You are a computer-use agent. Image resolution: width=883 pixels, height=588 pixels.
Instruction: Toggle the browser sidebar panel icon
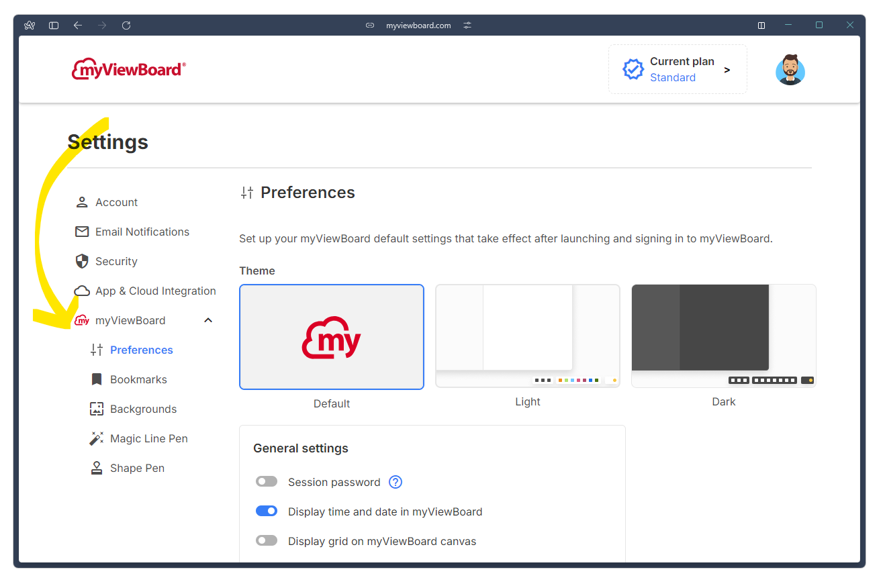[x=54, y=26]
